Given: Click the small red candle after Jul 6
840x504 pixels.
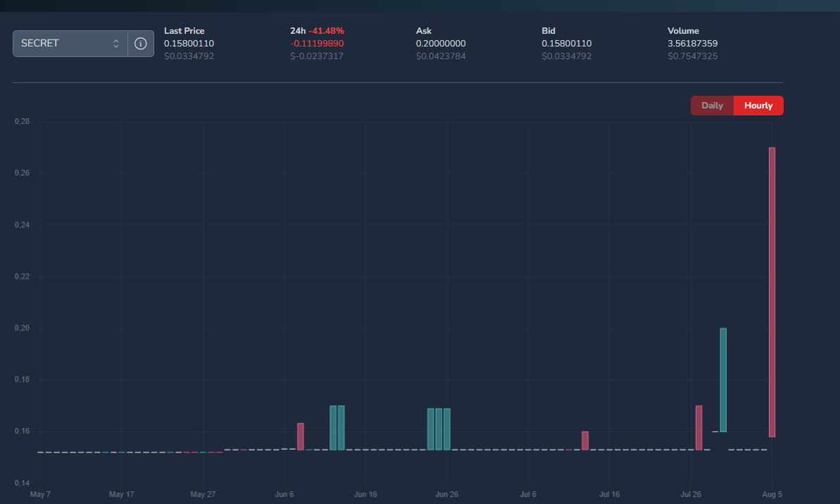Looking at the screenshot, I should [x=584, y=441].
